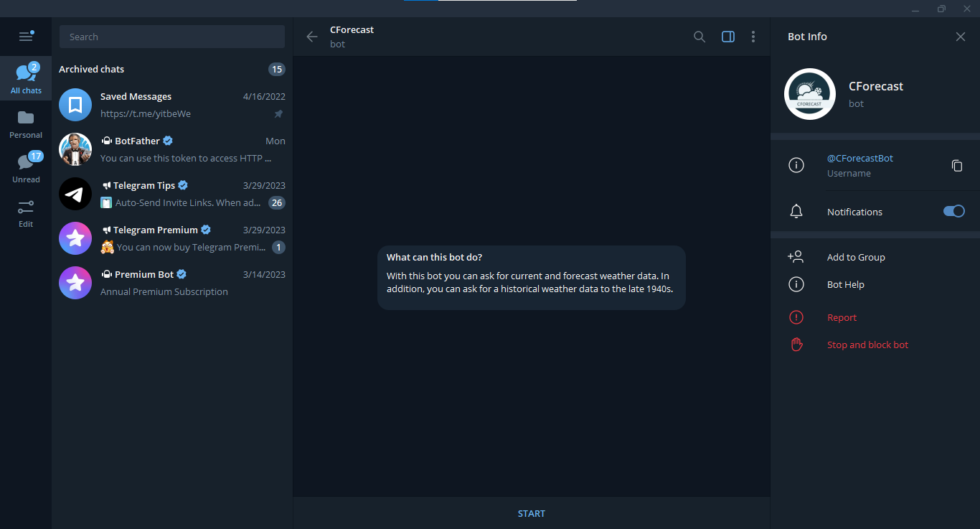Disable notifications for CForecast bot
The height and width of the screenshot is (529, 980).
pos(953,211)
